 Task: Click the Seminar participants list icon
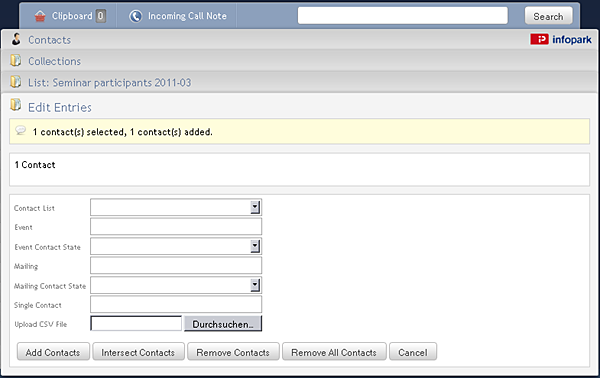16,82
